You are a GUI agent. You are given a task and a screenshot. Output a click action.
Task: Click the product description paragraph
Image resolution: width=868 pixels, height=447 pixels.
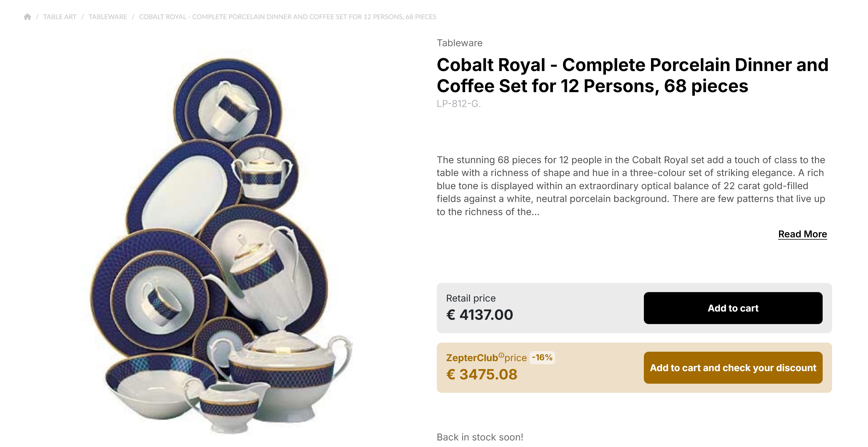point(631,185)
